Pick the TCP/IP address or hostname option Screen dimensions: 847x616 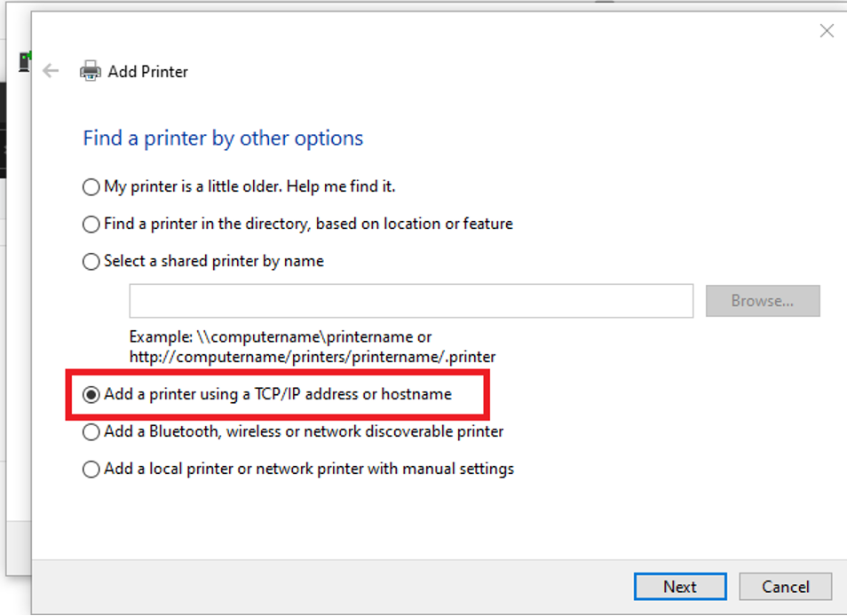pyautogui.click(x=91, y=395)
